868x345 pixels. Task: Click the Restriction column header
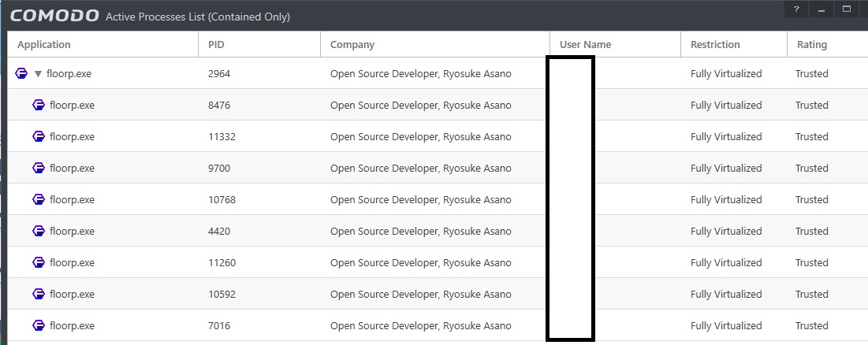(715, 45)
